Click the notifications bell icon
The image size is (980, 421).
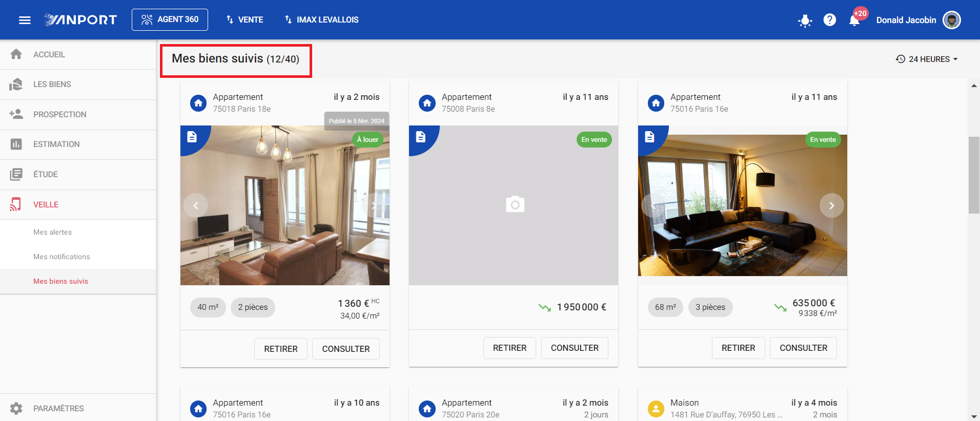pos(854,20)
